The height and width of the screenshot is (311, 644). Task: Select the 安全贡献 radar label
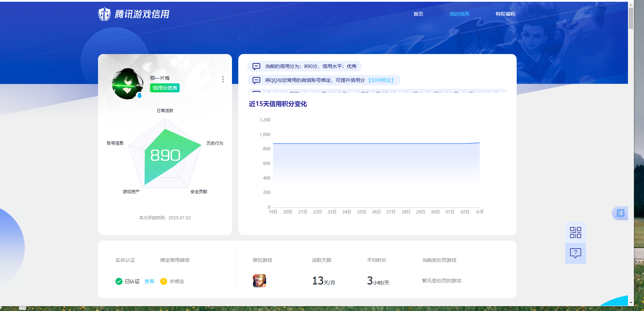199,191
